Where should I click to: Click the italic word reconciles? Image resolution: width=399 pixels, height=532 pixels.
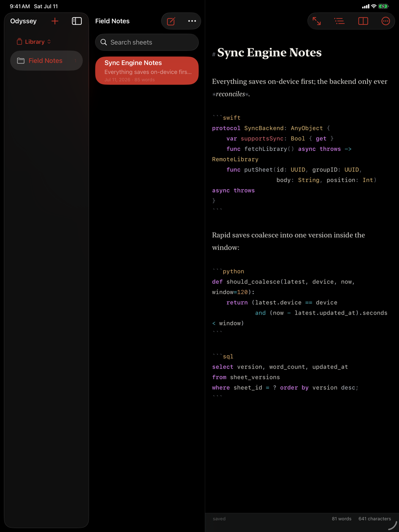(x=231, y=94)
